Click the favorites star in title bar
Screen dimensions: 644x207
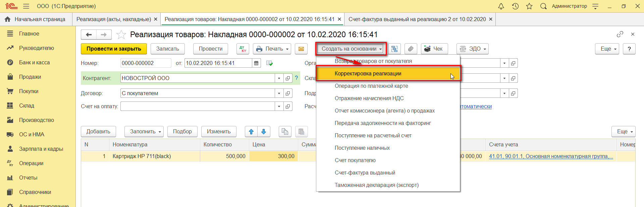529,6
